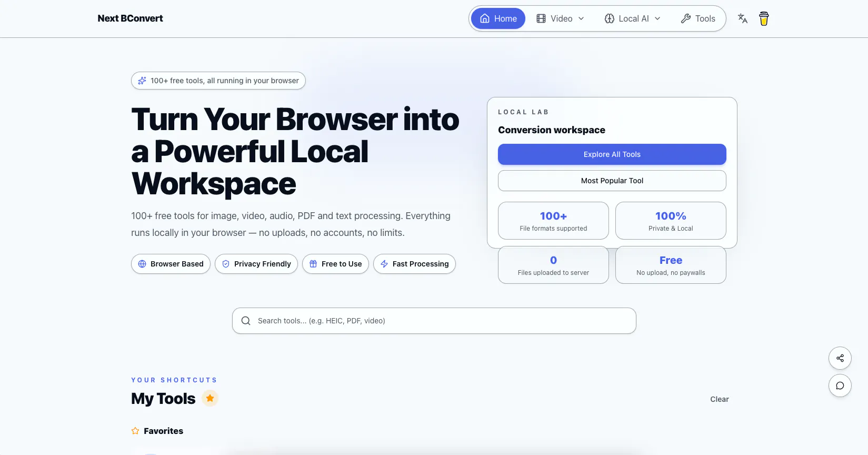Select the Fast Processing pill label
Screen dimensions: 868x455
coord(421,264)
